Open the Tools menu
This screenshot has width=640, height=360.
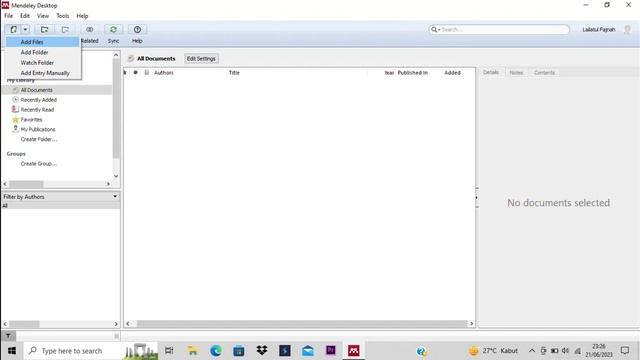(62, 16)
